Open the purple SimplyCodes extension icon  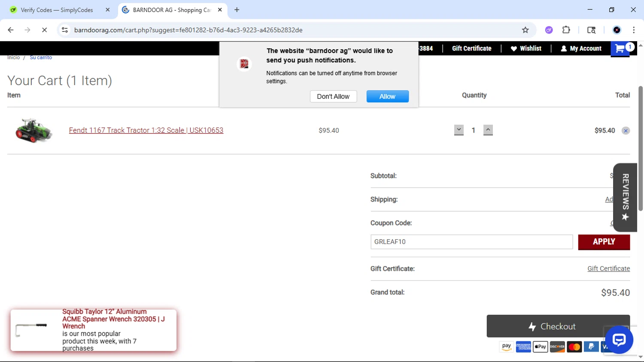(549, 30)
